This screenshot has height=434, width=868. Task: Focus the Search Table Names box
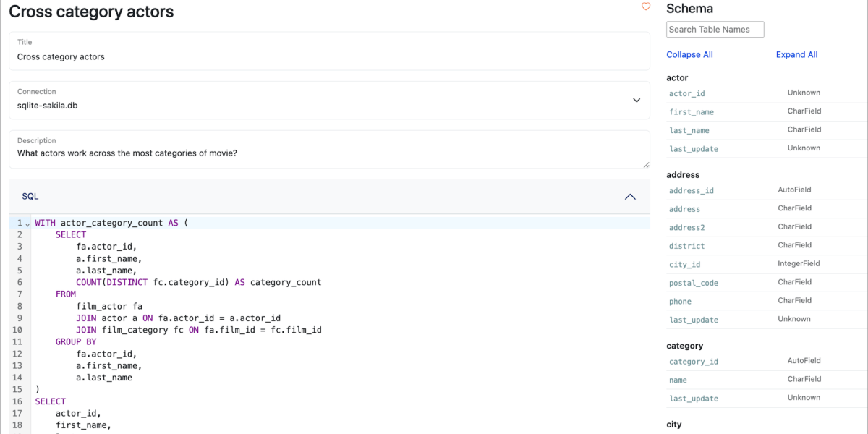715,30
